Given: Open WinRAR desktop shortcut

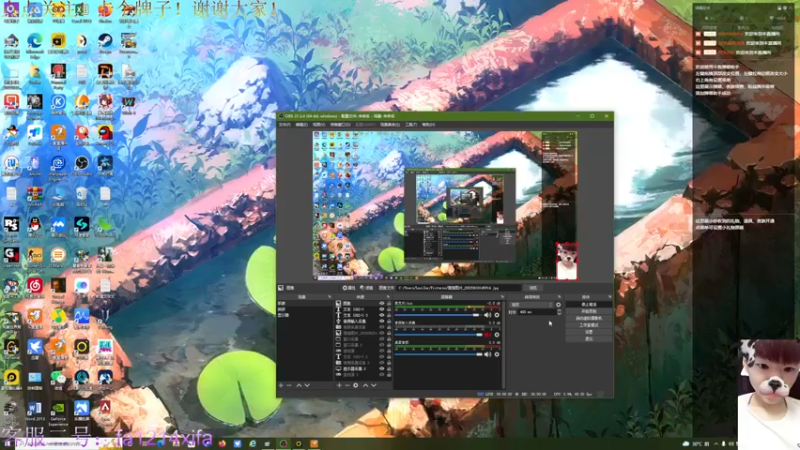Looking at the screenshot, I should tap(35, 196).
